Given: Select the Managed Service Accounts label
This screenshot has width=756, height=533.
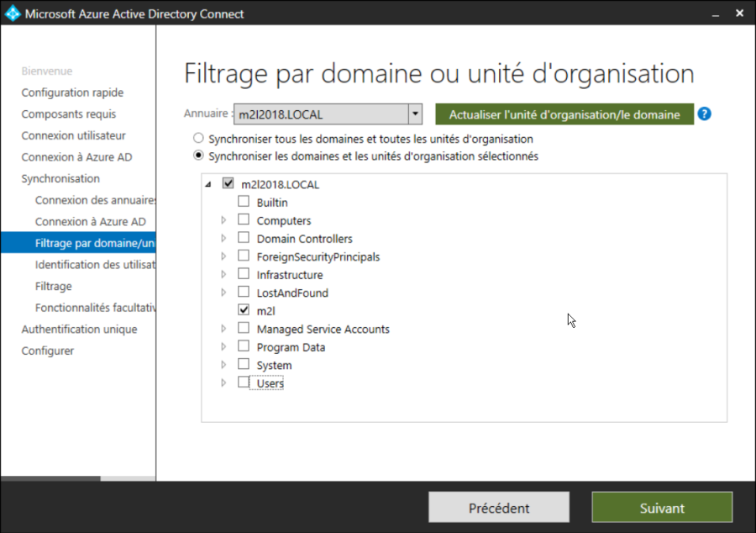Looking at the screenshot, I should 323,330.
